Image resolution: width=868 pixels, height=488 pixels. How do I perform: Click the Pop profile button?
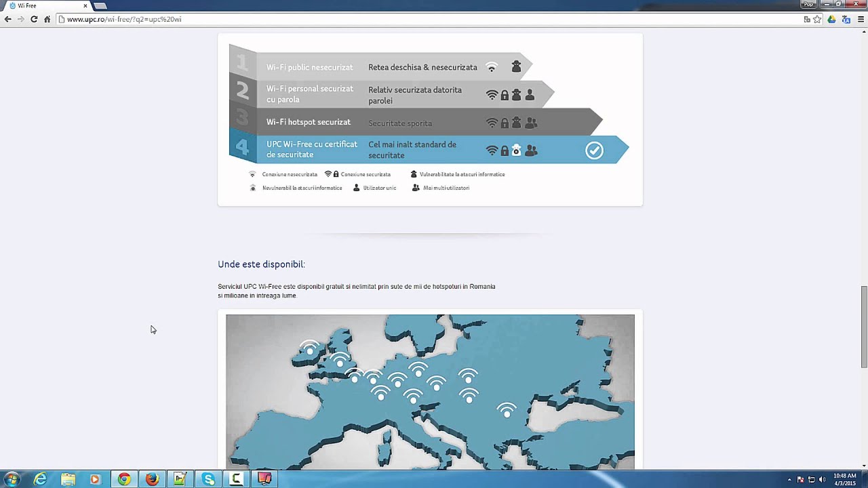[808, 4]
